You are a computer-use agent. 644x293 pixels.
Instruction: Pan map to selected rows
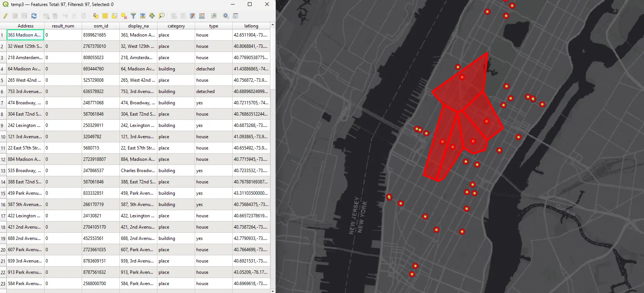coord(152,16)
